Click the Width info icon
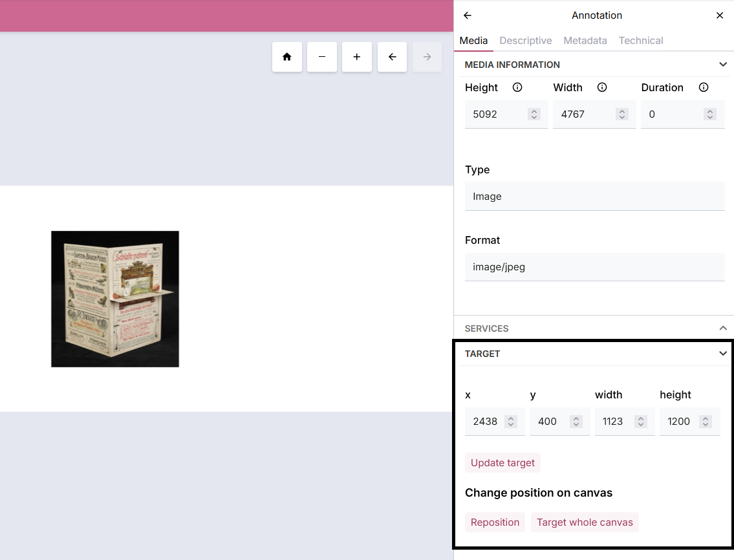The image size is (734, 560). click(602, 87)
